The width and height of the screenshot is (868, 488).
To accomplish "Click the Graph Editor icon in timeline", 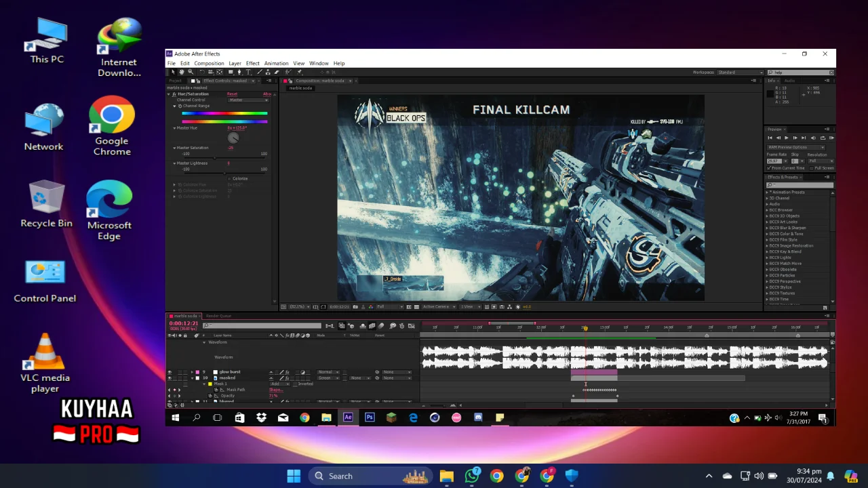I will click(x=411, y=326).
